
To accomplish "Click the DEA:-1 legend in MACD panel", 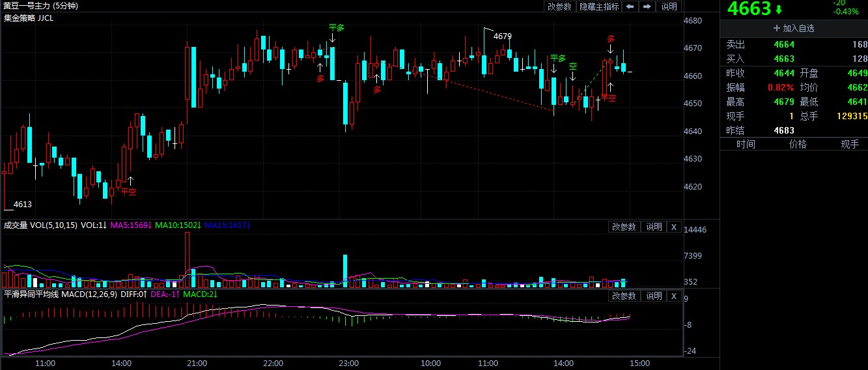I will point(165,294).
